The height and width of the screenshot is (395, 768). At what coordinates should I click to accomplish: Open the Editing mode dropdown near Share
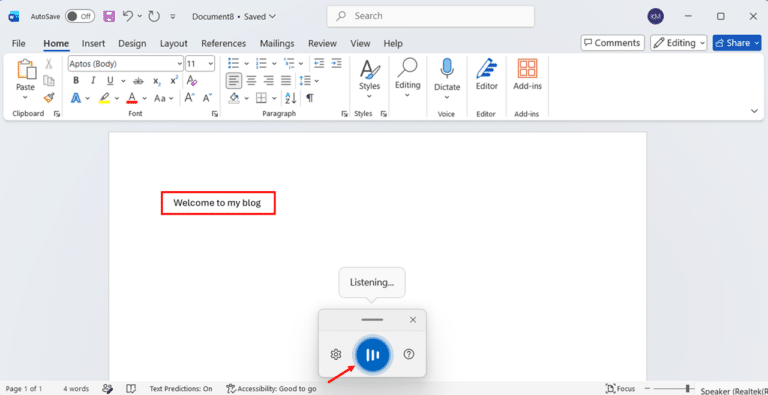679,43
